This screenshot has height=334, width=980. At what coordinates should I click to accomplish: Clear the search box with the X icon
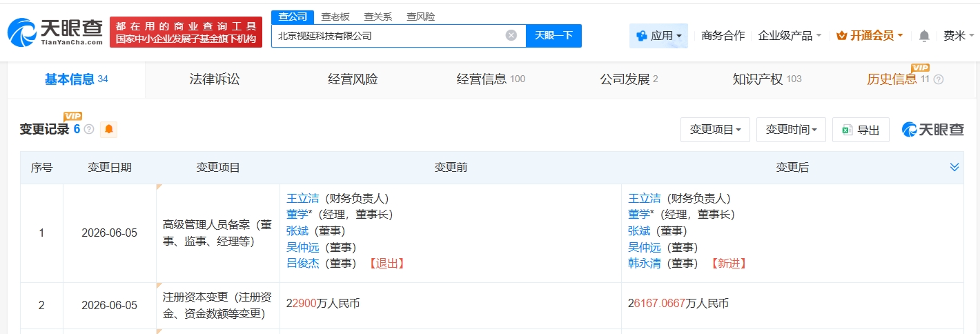(x=511, y=35)
